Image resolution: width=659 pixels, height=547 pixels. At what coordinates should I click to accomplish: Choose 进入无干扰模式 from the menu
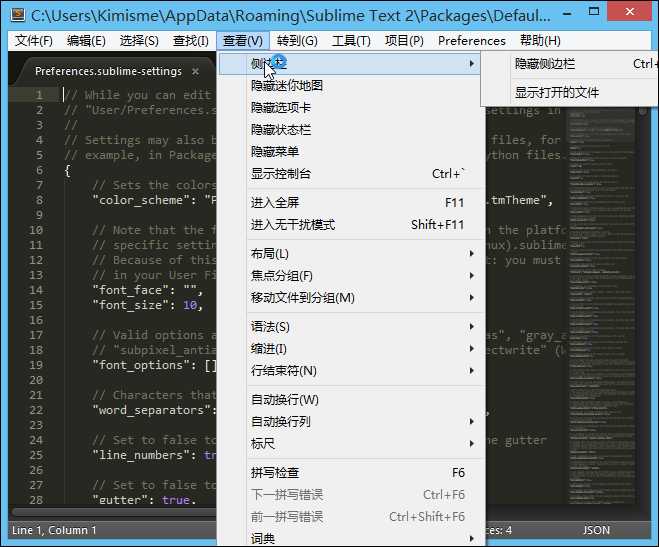[352, 225]
